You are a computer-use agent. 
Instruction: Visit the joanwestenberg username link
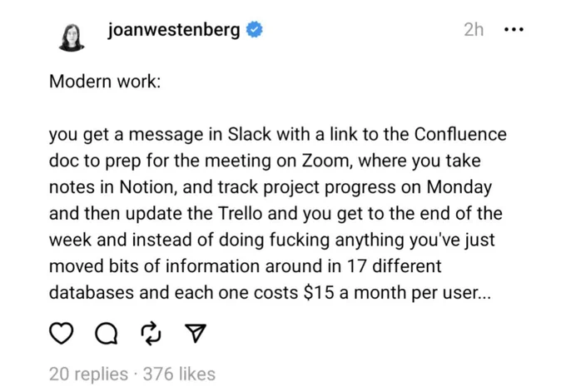(x=174, y=30)
